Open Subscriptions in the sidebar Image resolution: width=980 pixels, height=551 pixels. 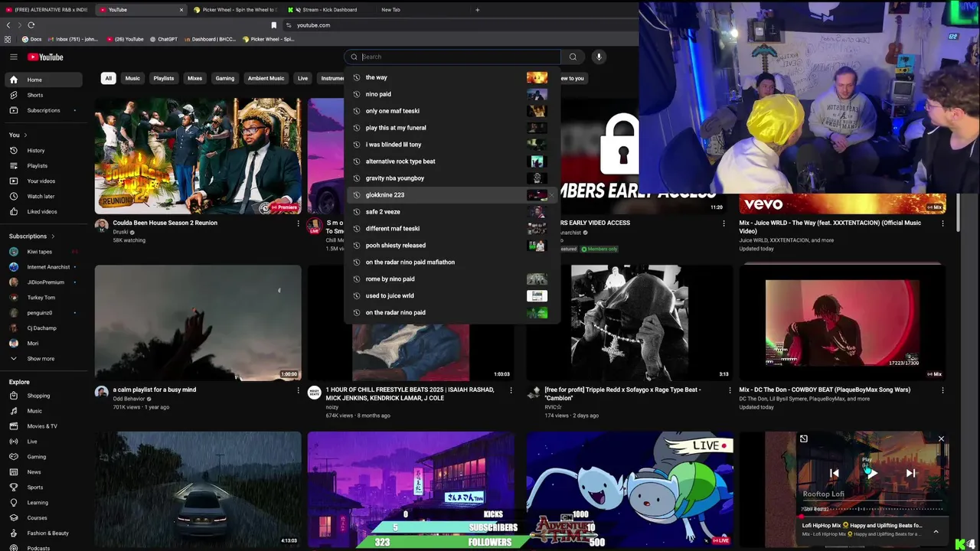pyautogui.click(x=43, y=110)
